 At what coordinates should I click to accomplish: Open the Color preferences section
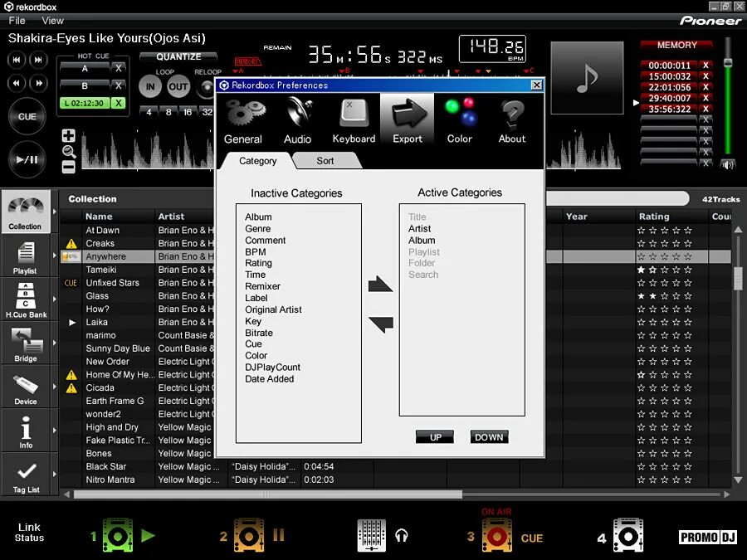[x=460, y=120]
